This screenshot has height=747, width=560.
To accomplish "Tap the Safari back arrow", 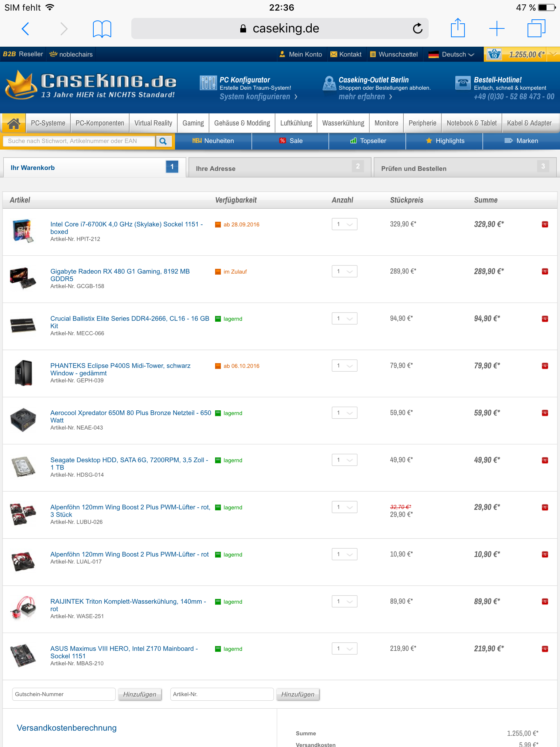I will coord(25,28).
